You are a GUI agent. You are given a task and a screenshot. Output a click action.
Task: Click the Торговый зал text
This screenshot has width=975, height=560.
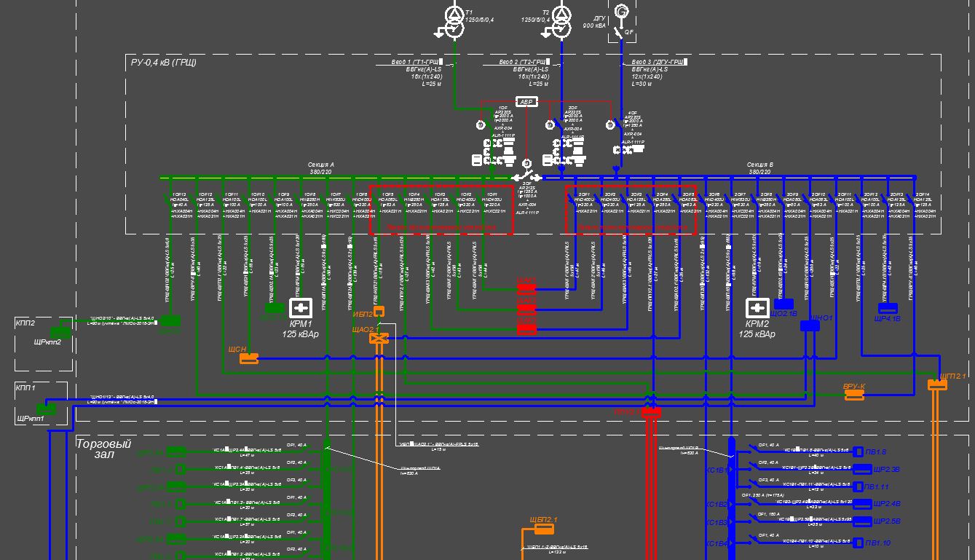[x=103, y=449]
